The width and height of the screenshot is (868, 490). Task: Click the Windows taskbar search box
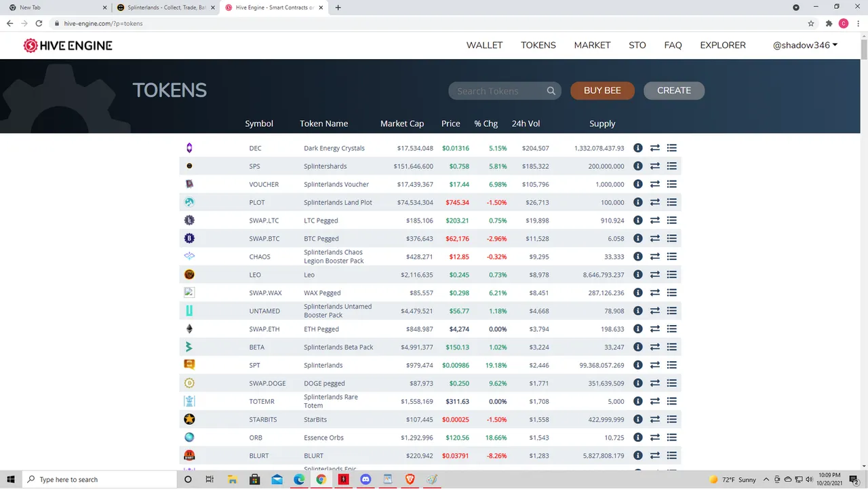click(x=100, y=480)
